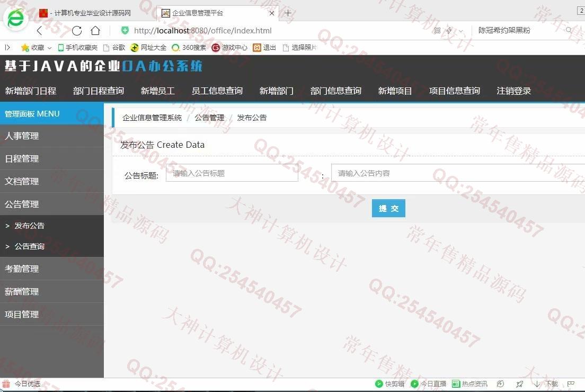The width and height of the screenshot is (585, 392).
Task: Open 部门信息查询 in top navigation
Action: pos(336,91)
